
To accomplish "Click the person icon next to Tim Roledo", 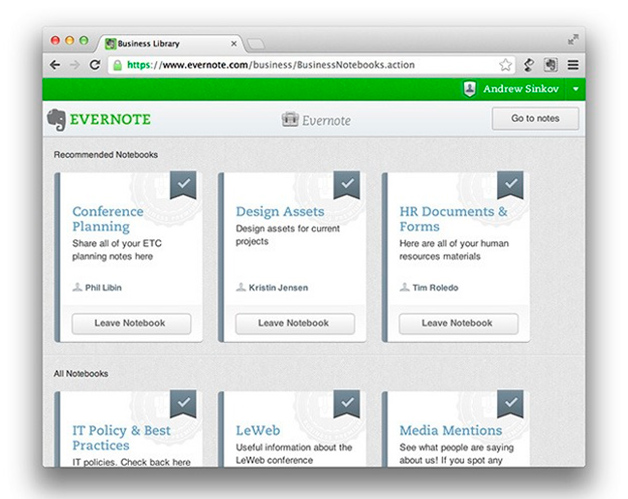I will click(x=405, y=287).
